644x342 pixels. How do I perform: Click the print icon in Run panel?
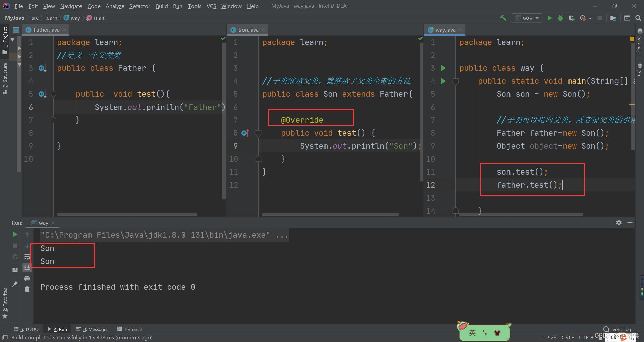coord(27,278)
